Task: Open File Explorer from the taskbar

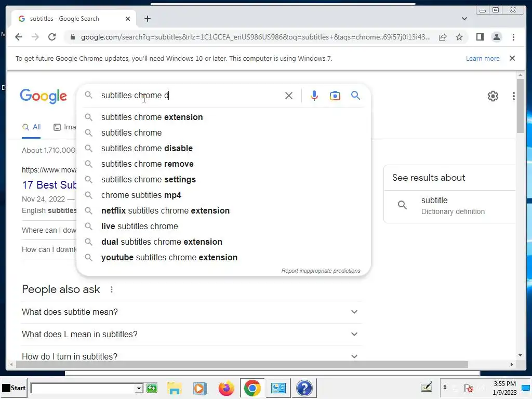Action: (x=175, y=388)
